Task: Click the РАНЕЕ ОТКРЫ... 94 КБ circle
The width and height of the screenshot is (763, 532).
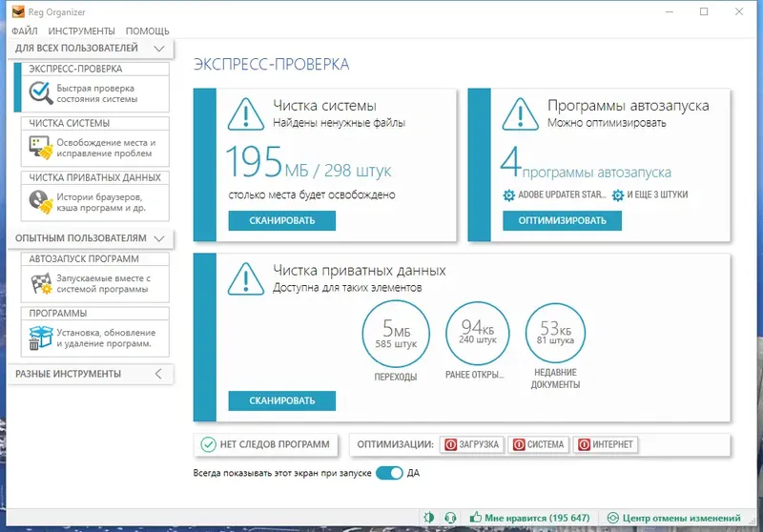Action: (x=478, y=333)
